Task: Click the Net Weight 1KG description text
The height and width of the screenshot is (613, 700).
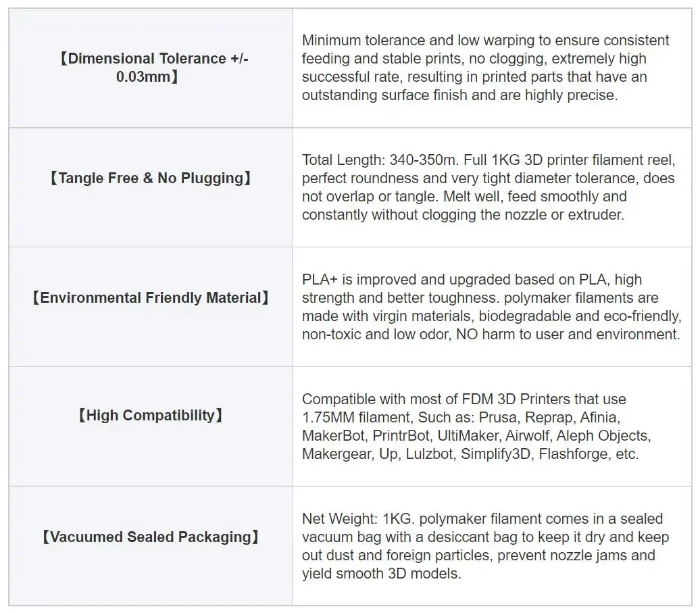Action: point(485,546)
